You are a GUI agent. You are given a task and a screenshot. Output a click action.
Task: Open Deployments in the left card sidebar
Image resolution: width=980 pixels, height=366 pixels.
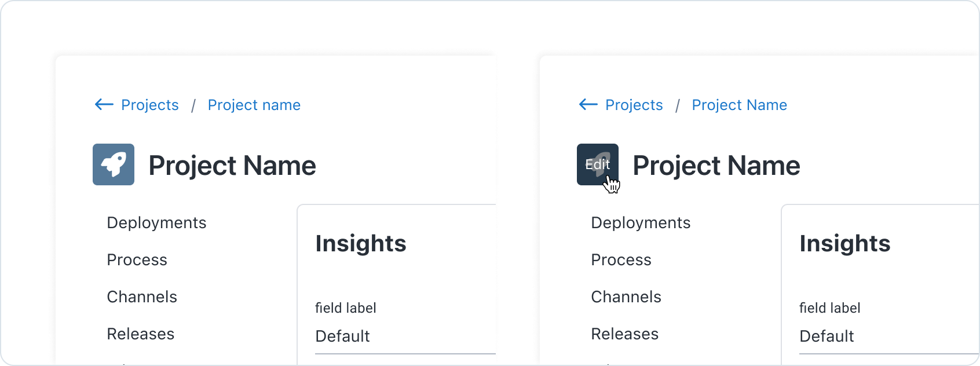tap(156, 223)
